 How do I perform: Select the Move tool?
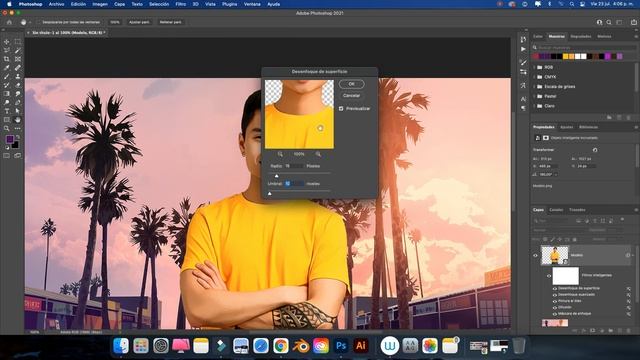[x=7, y=42]
